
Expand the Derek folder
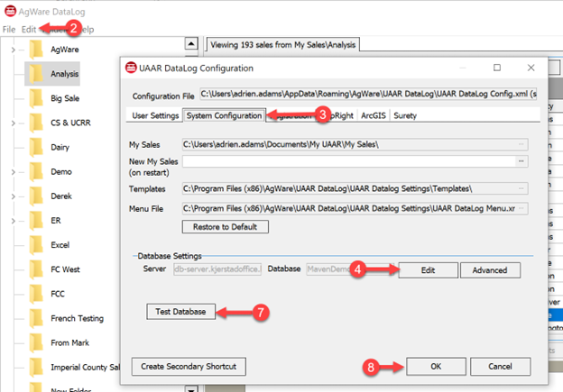point(13,196)
